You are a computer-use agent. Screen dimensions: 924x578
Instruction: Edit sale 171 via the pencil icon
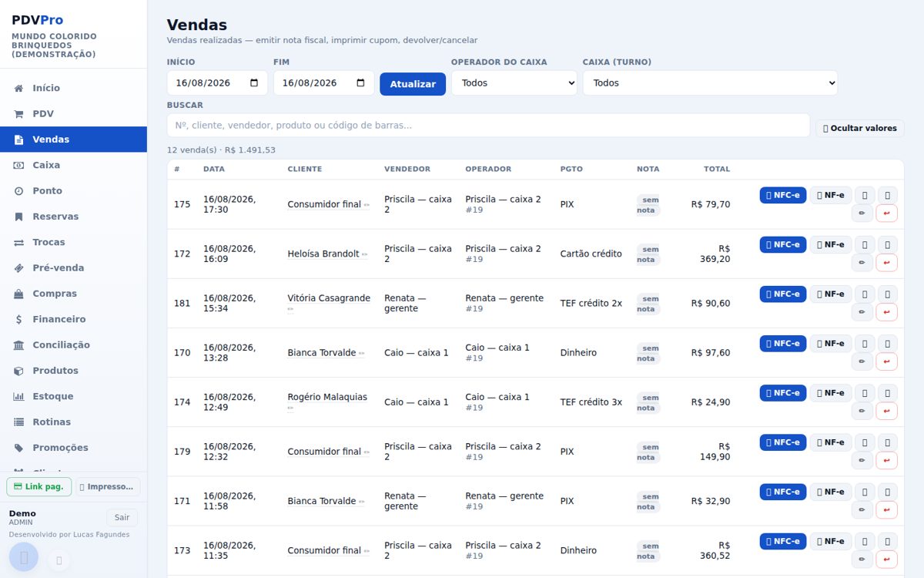(x=862, y=509)
